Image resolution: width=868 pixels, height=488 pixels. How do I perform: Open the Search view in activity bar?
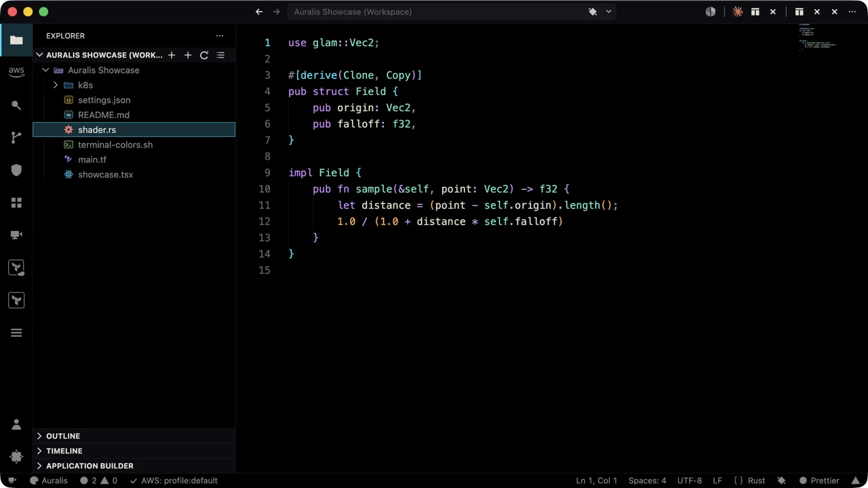tap(16, 105)
